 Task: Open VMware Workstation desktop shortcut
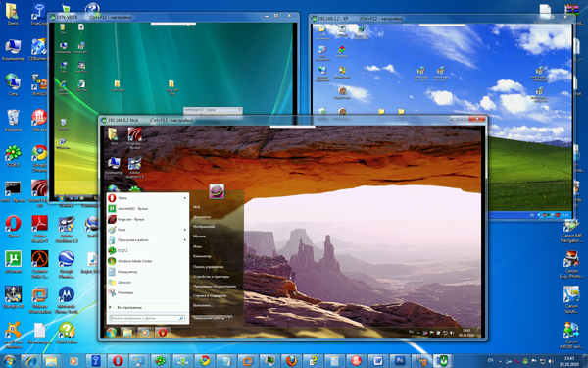click(x=40, y=299)
